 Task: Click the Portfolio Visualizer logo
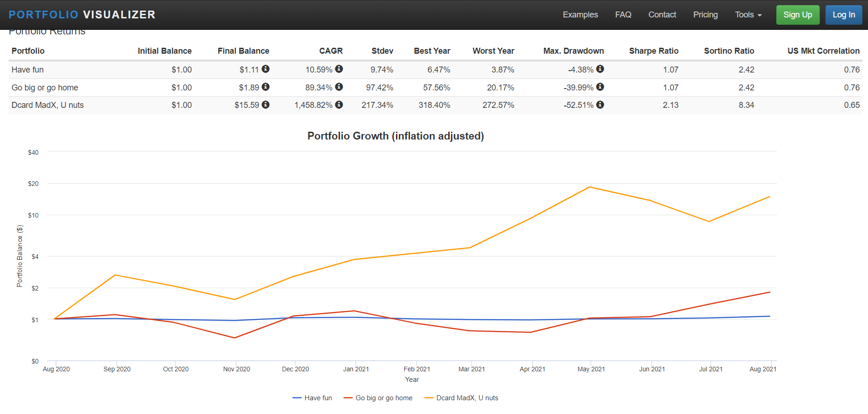coord(82,15)
